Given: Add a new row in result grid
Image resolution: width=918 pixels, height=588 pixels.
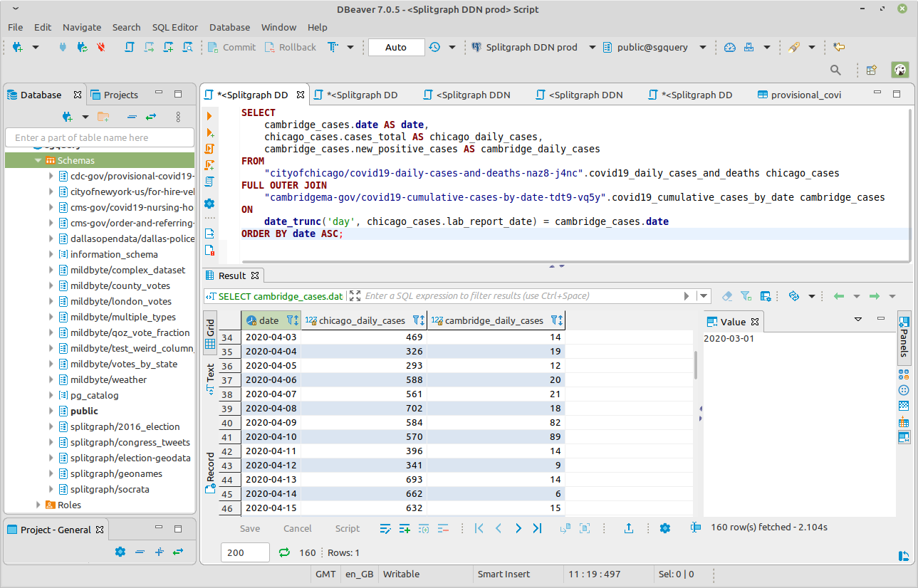Looking at the screenshot, I should (405, 528).
